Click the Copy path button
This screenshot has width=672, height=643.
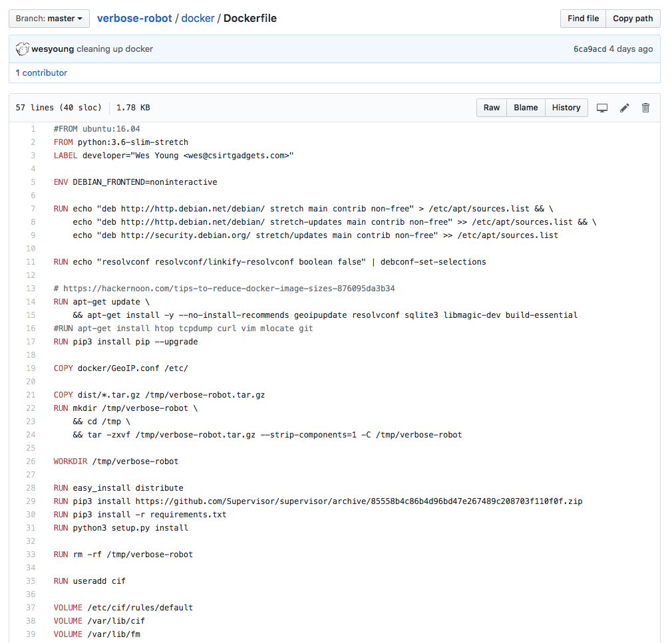coord(633,19)
